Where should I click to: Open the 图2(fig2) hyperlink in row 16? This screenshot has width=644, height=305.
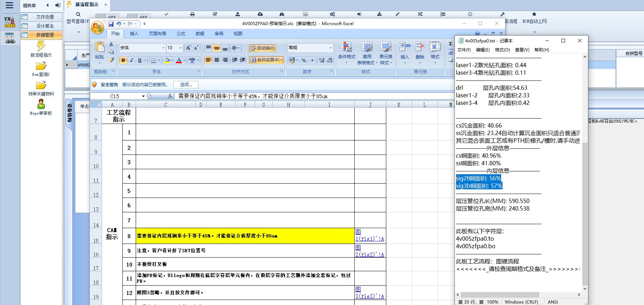pos(370,251)
